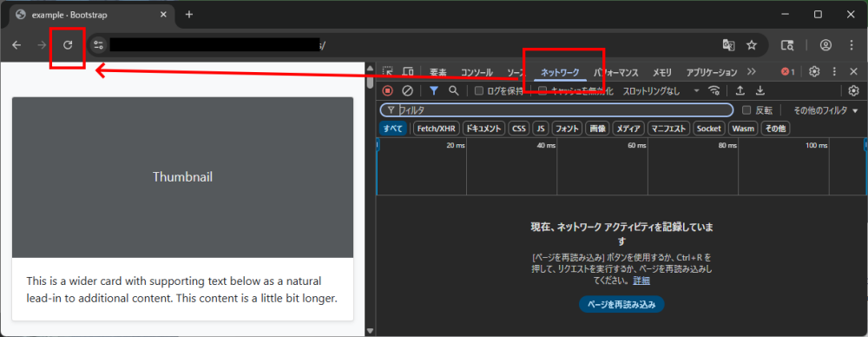Show more DevTools tabs chevron

[751, 72]
